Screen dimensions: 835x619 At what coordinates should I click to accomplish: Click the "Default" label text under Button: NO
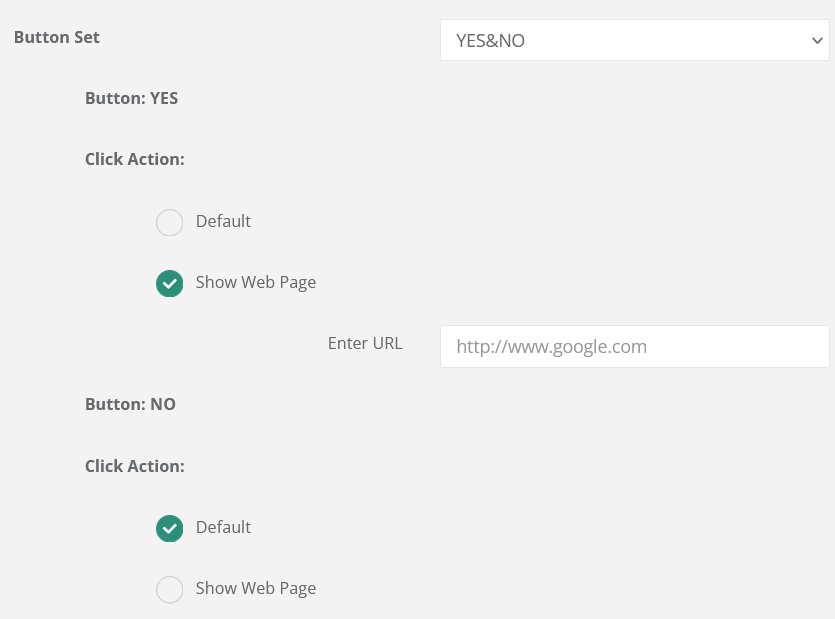(x=223, y=527)
